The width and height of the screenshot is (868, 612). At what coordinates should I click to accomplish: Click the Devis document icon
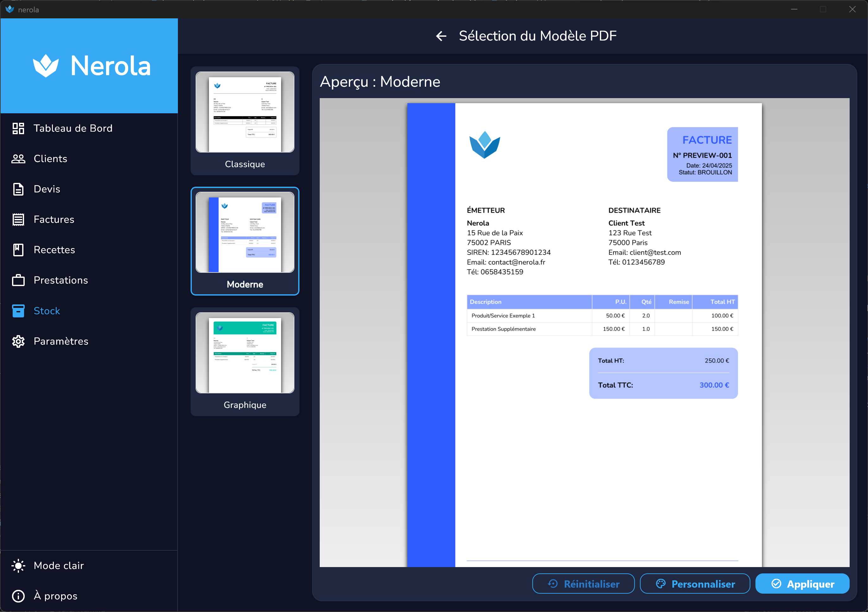[18, 189]
